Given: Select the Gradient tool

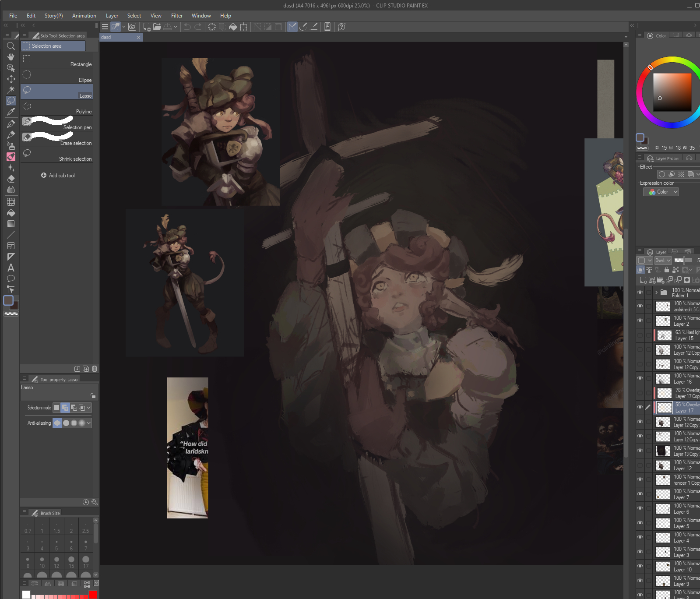Looking at the screenshot, I should pos(11,224).
